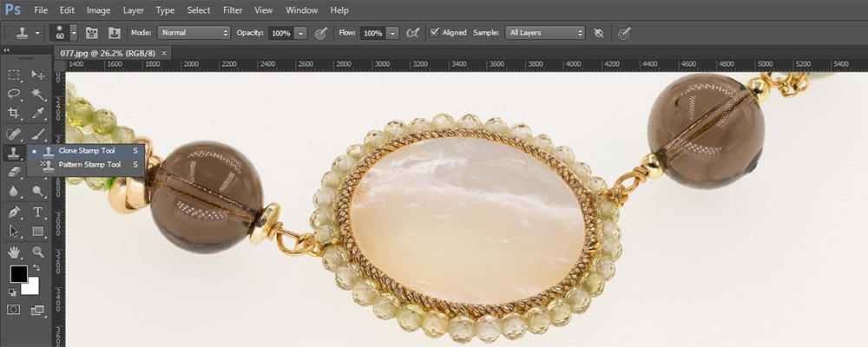Toggle ignore adjustment layers when cloning
868x347 pixels.
click(x=598, y=33)
